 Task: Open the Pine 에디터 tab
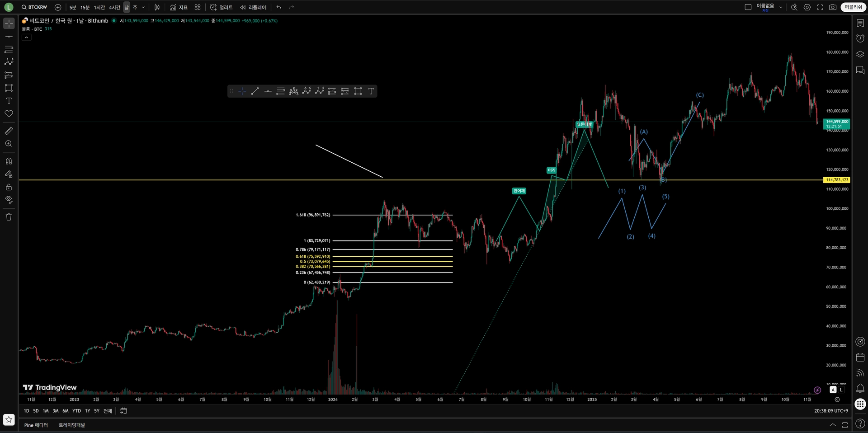point(36,425)
